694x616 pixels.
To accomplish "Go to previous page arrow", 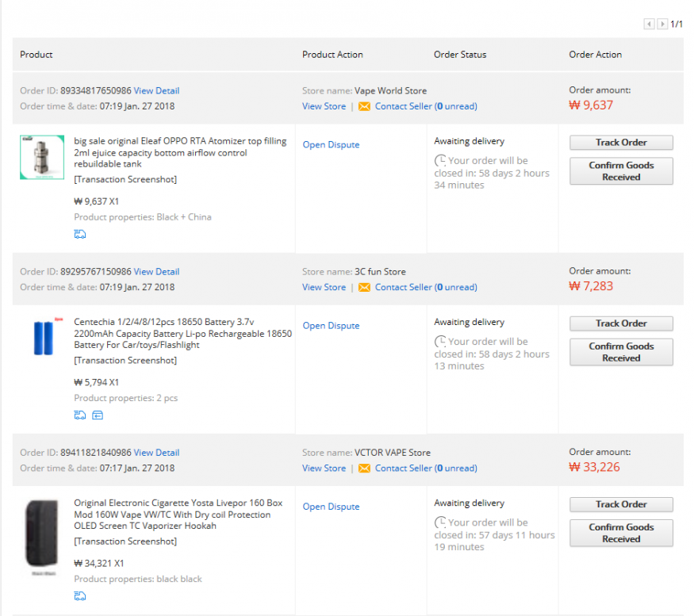I will [649, 24].
